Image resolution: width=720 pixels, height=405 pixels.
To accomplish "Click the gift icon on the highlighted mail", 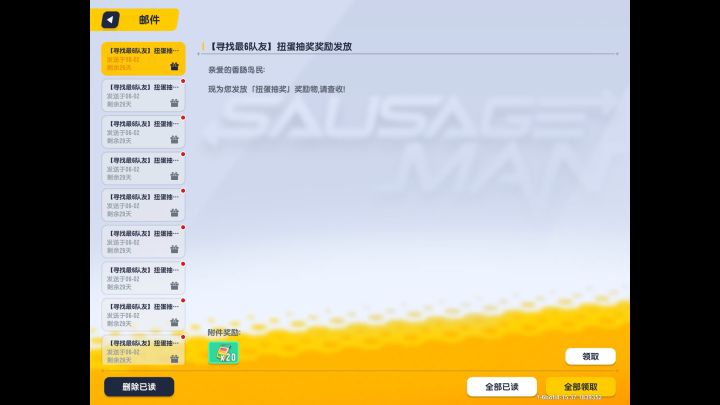I will click(174, 67).
